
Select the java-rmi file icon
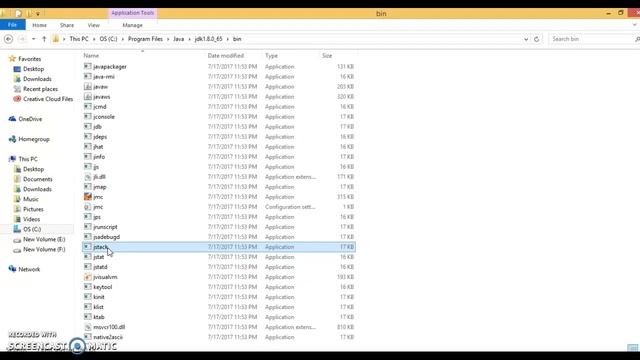[87, 76]
